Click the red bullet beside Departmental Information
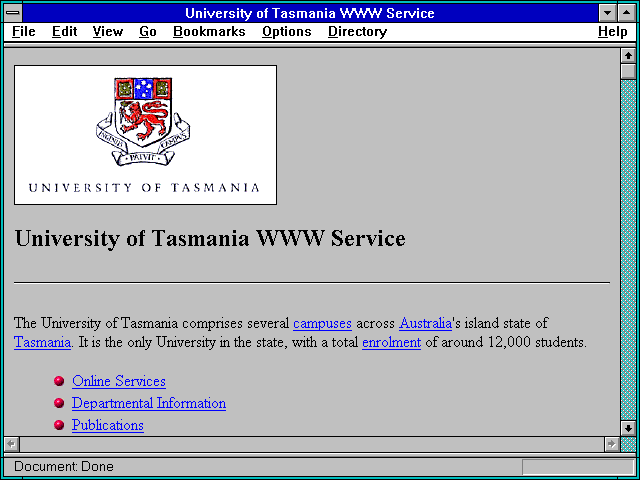This screenshot has width=640, height=480. (59, 403)
